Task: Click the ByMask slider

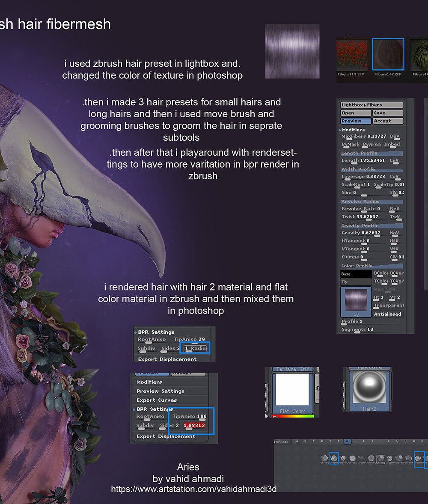Action: (x=351, y=145)
